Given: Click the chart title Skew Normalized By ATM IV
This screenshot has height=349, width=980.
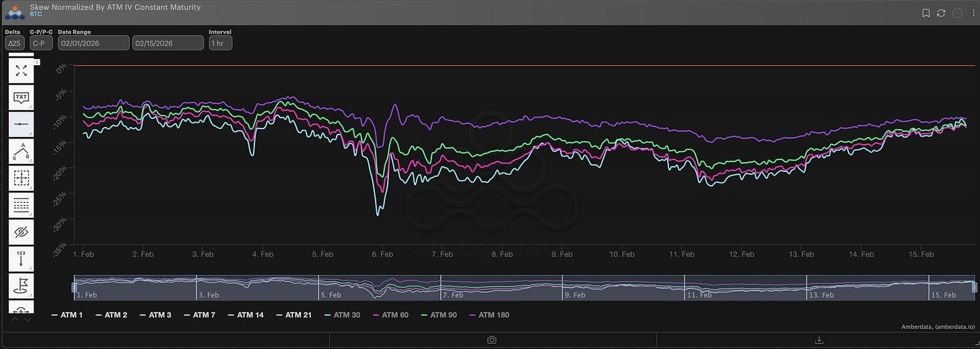Looking at the screenshot, I should [115, 7].
